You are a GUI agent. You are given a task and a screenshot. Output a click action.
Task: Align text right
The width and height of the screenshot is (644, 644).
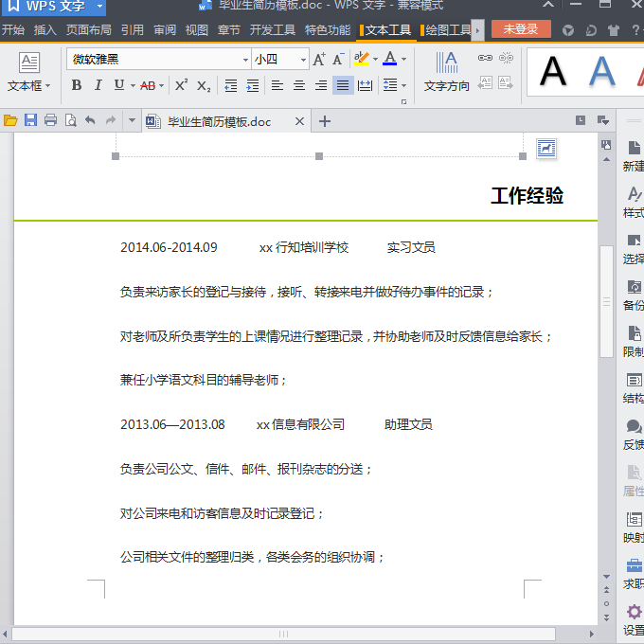coord(321,85)
